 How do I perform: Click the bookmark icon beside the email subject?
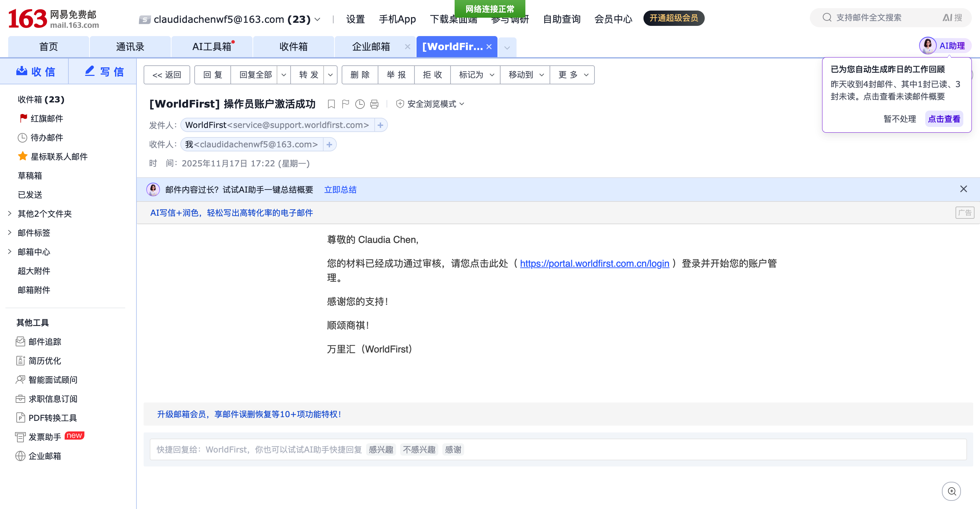click(x=331, y=104)
